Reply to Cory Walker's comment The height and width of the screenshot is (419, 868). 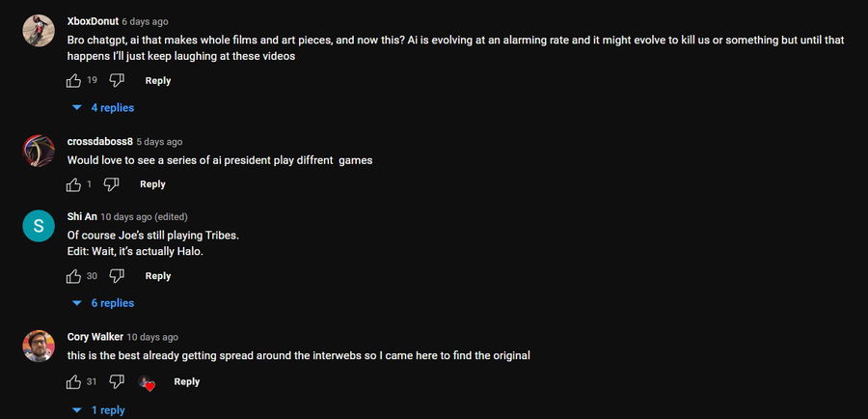click(x=187, y=381)
